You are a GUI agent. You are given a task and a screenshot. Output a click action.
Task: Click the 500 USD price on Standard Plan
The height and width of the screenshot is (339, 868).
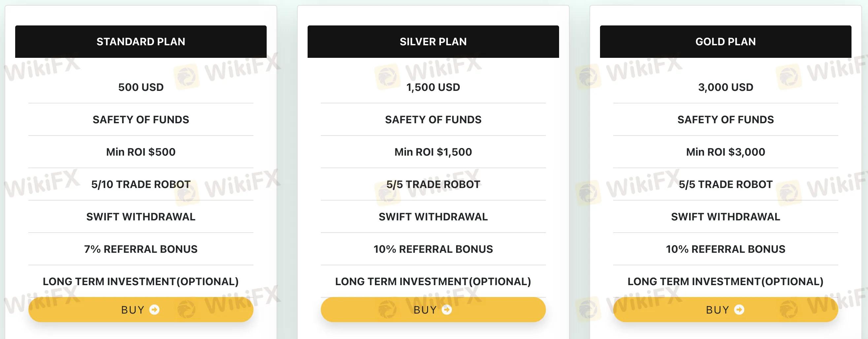[141, 87]
